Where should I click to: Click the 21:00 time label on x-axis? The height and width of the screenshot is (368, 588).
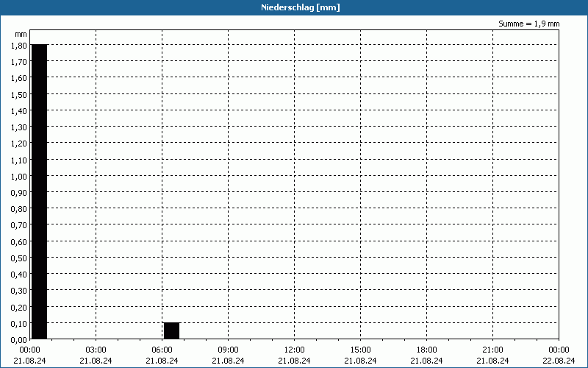tap(492, 350)
